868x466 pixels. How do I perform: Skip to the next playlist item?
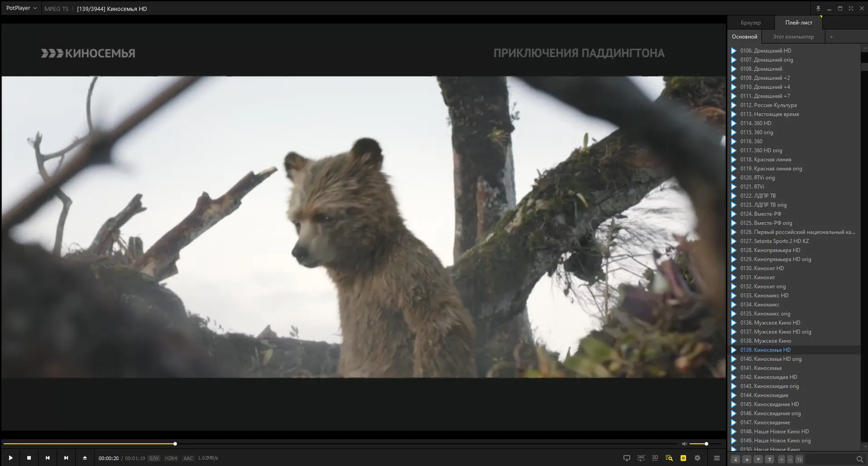[x=66, y=458]
